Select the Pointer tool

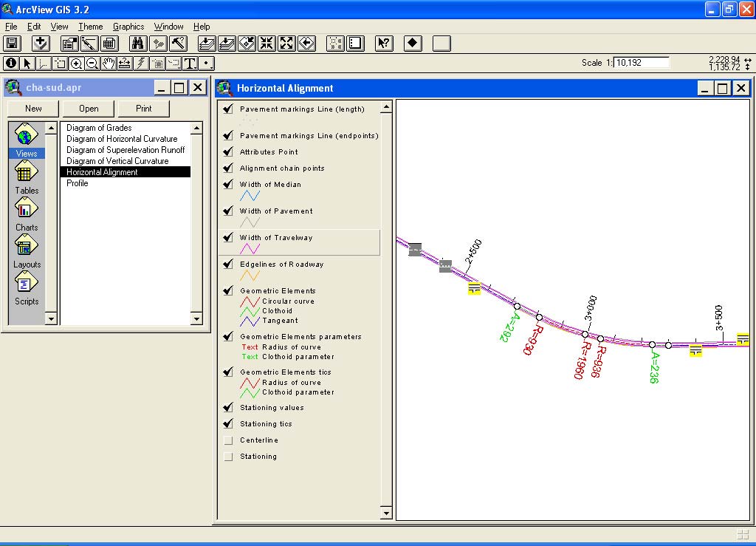(x=27, y=64)
